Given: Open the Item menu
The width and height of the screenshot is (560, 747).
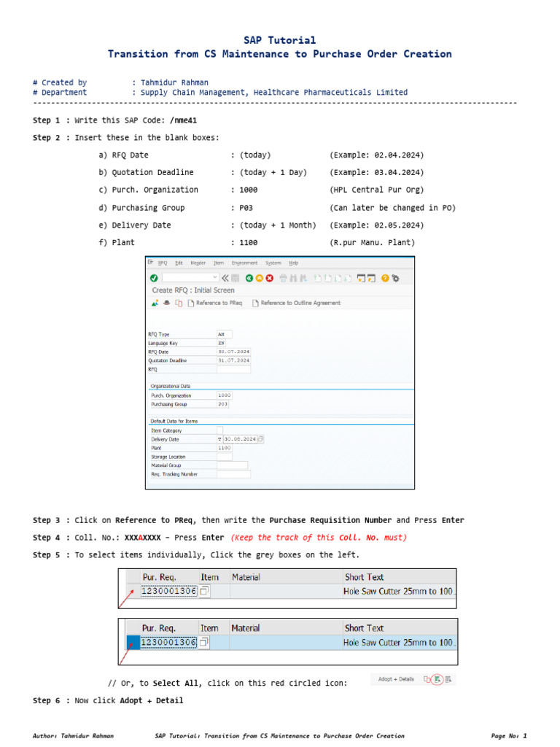Looking at the screenshot, I should pyautogui.click(x=219, y=263).
